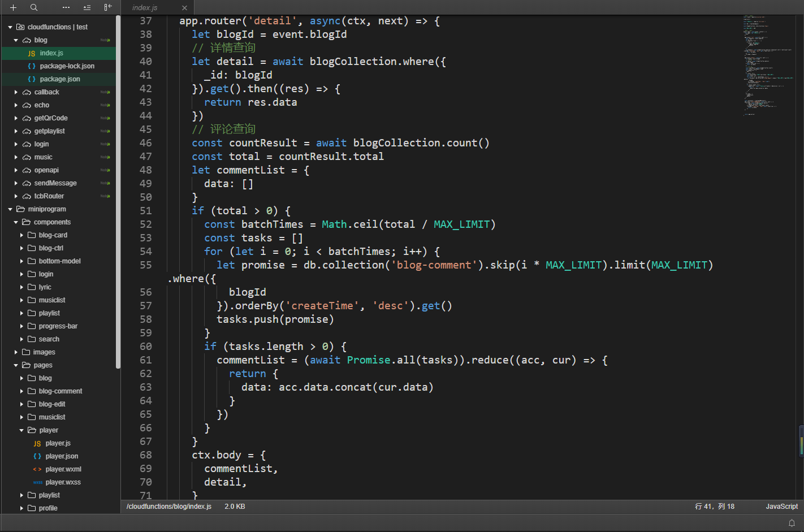Image resolution: width=804 pixels, height=532 pixels.
Task: Select the JavaScript language mode in status bar
Action: click(x=781, y=507)
